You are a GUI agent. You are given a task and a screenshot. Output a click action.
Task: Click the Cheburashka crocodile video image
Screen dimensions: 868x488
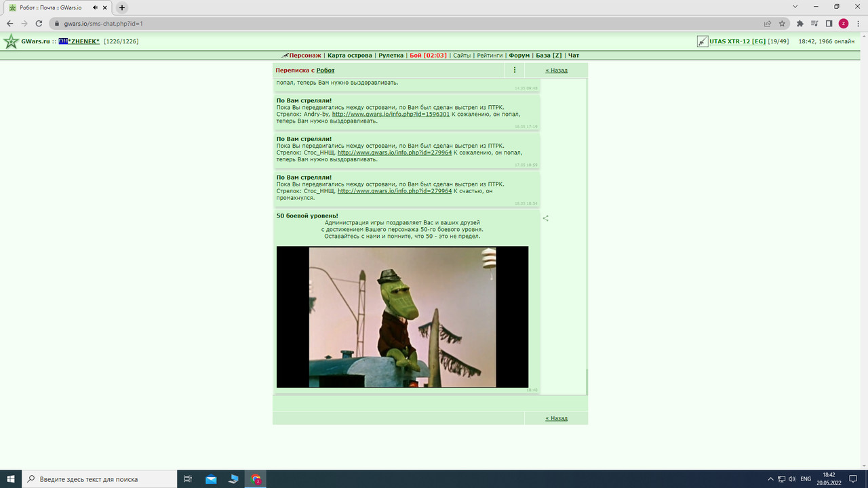tap(402, 317)
